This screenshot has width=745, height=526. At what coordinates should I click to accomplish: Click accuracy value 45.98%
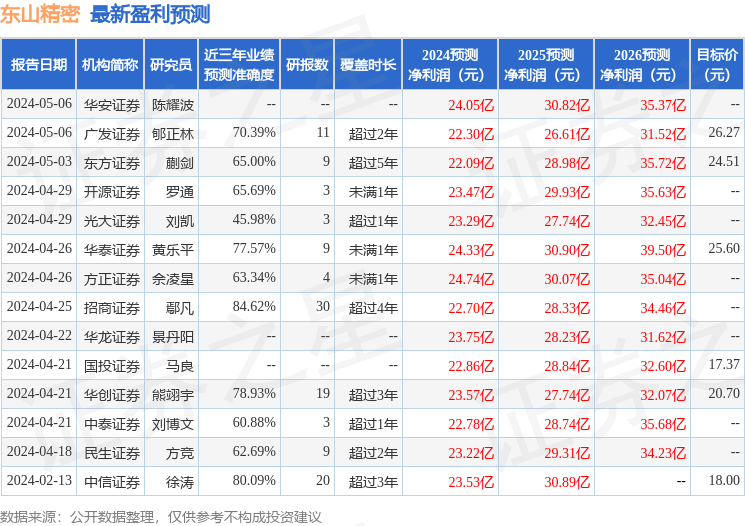click(254, 219)
